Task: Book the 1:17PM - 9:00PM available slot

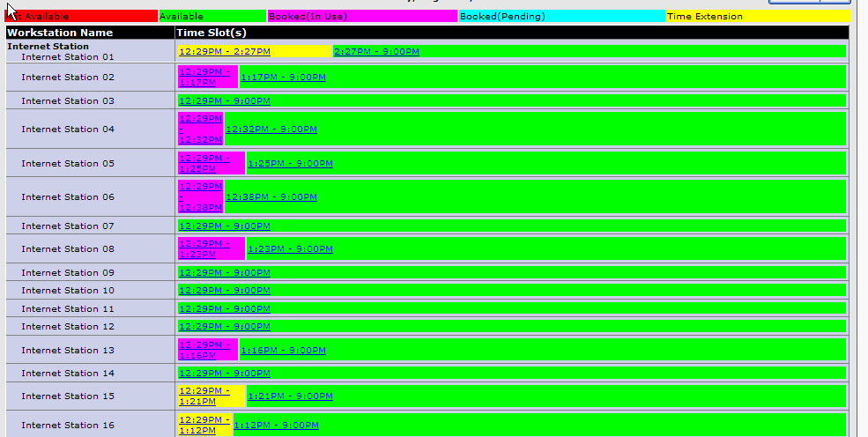Action: click(x=283, y=78)
